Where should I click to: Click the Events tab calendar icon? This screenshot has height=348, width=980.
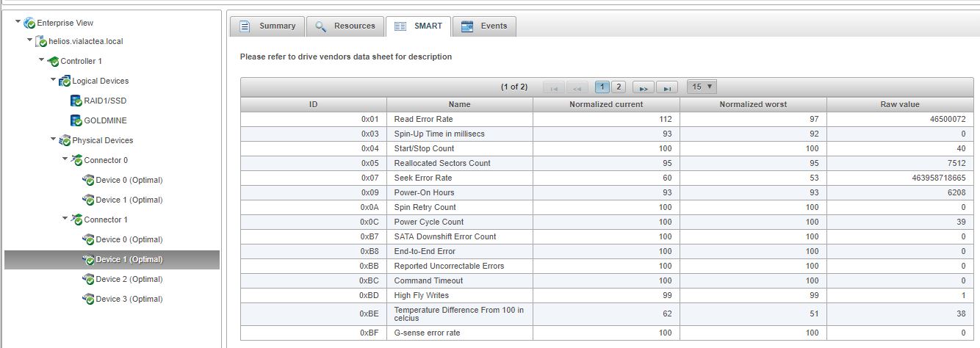point(466,26)
